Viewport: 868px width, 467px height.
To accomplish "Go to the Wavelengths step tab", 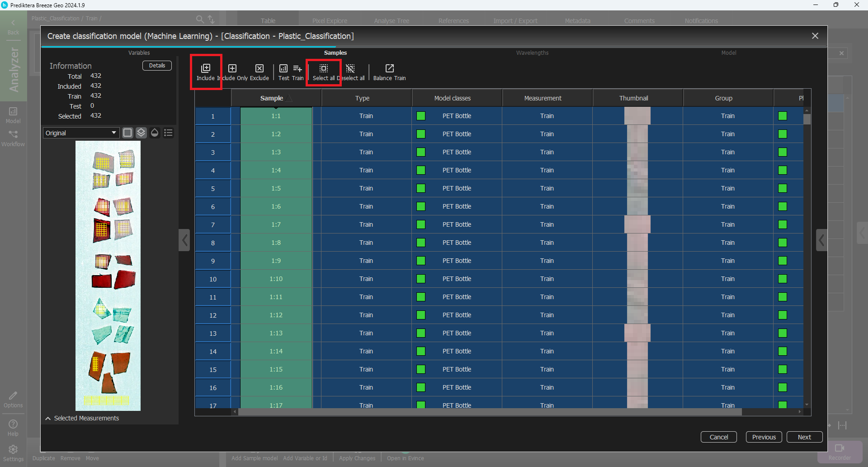I will click(532, 53).
